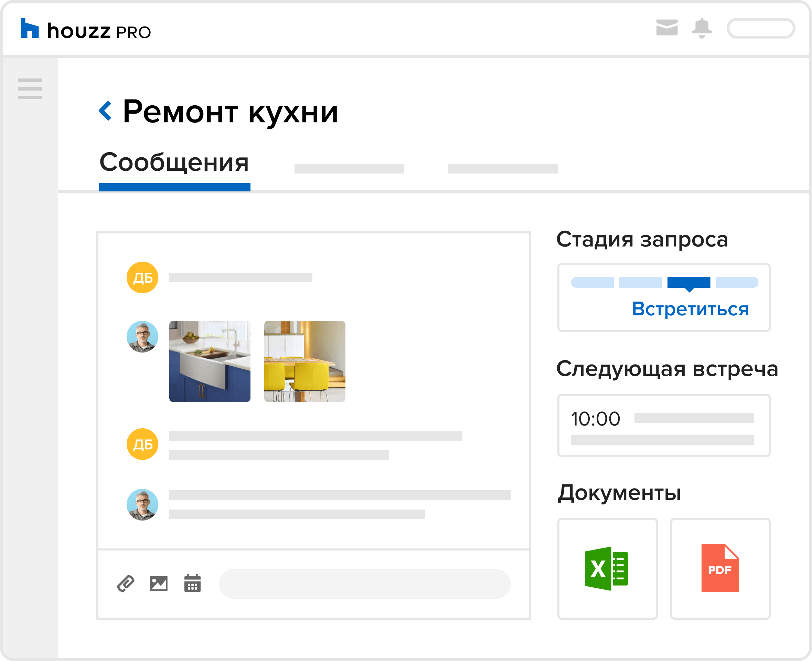
Task: Open the second placeholder tab after Сообщения
Action: tap(349, 169)
